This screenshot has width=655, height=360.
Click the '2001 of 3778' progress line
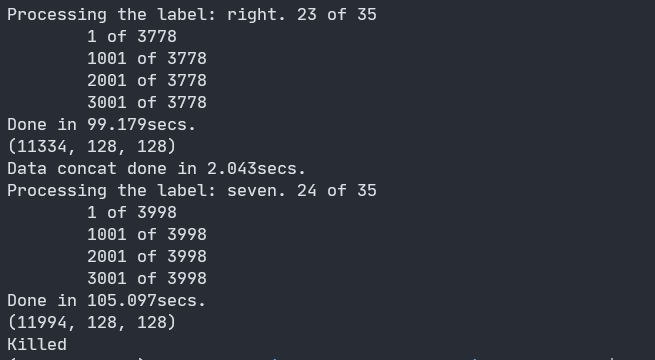click(147, 81)
